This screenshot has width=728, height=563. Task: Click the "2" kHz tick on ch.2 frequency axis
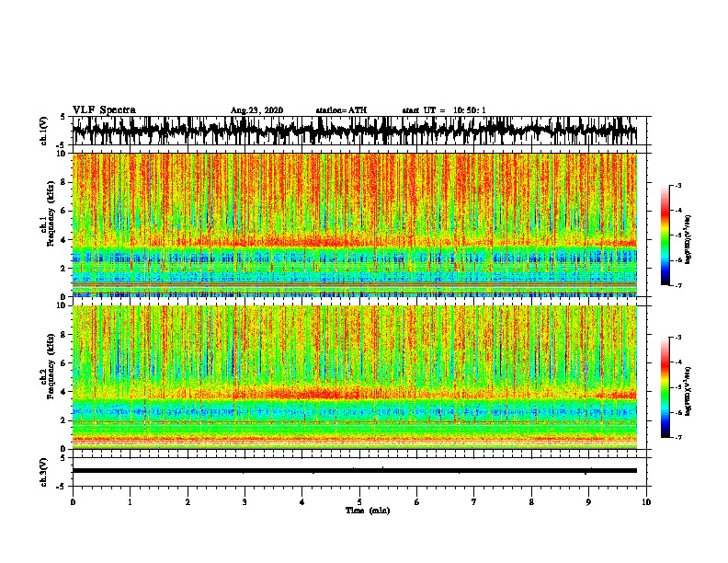65,420
